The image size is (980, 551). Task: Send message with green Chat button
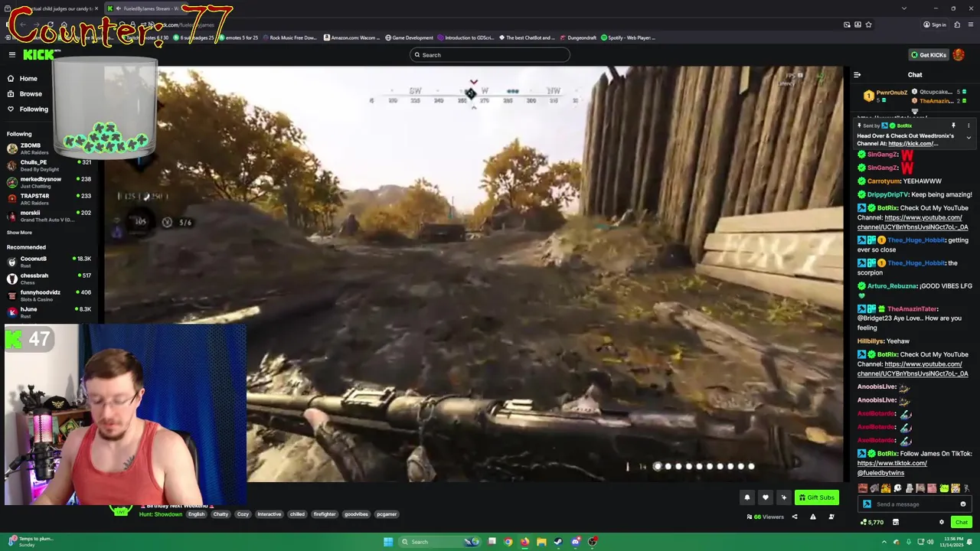click(962, 522)
